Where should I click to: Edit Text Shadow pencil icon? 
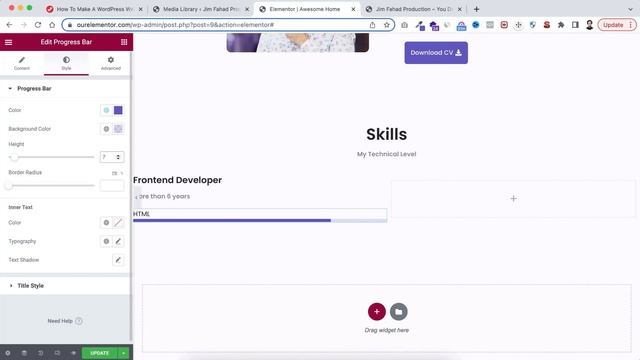[118, 260]
